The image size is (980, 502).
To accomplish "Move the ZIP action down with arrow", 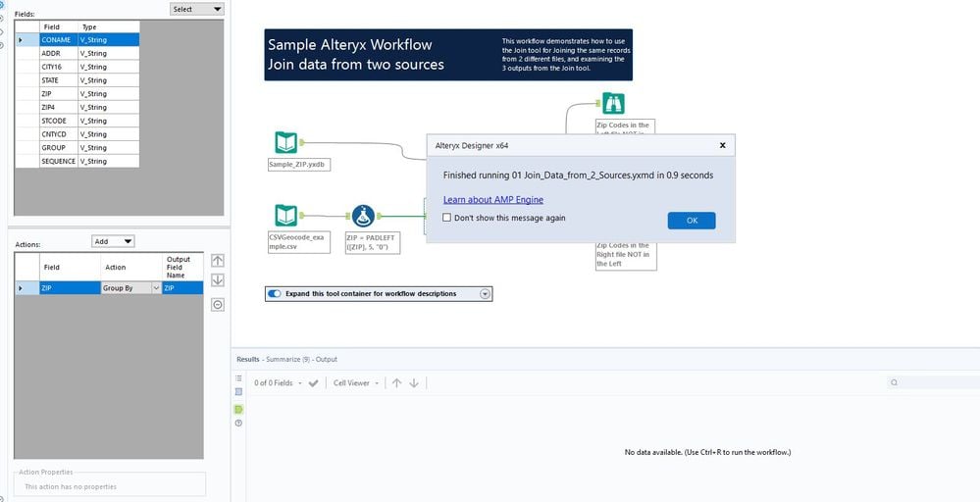I will pyautogui.click(x=218, y=280).
